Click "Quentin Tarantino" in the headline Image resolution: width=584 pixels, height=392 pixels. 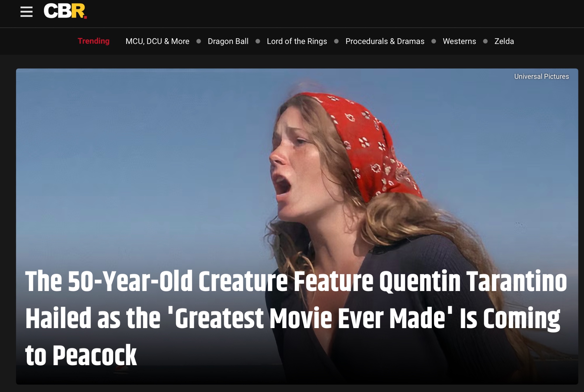pyautogui.click(x=473, y=281)
